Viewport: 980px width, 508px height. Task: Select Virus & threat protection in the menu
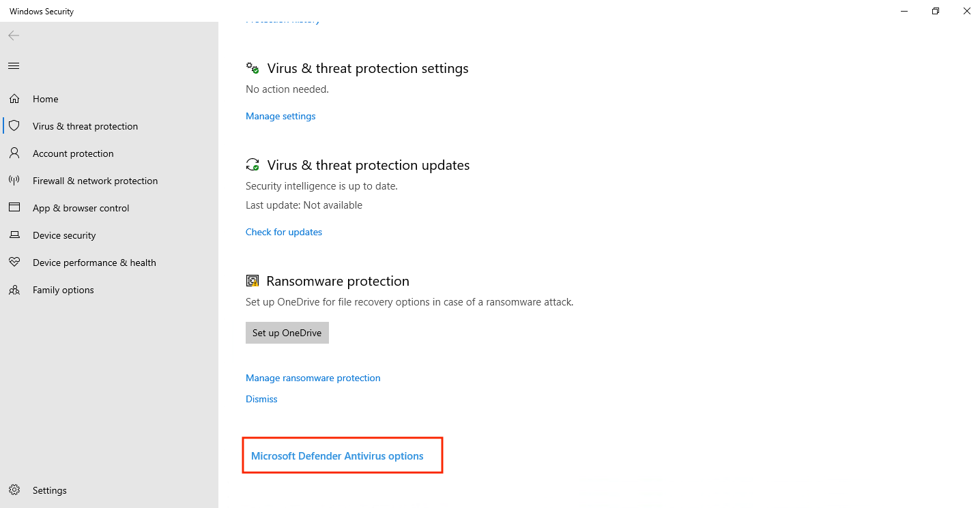click(x=85, y=125)
